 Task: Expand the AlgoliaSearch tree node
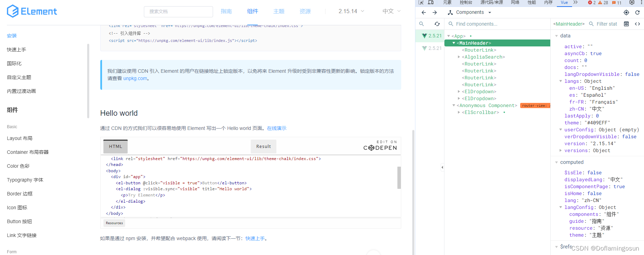pos(459,57)
